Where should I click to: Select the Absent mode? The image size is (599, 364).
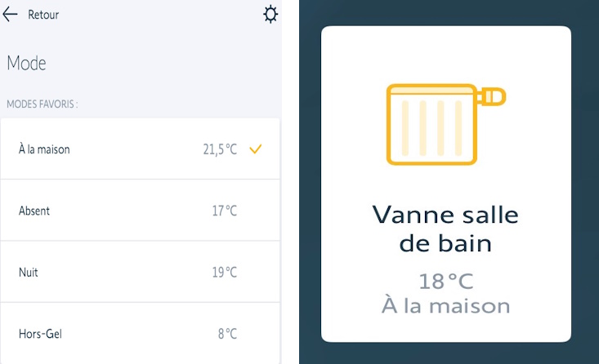pyautogui.click(x=34, y=211)
